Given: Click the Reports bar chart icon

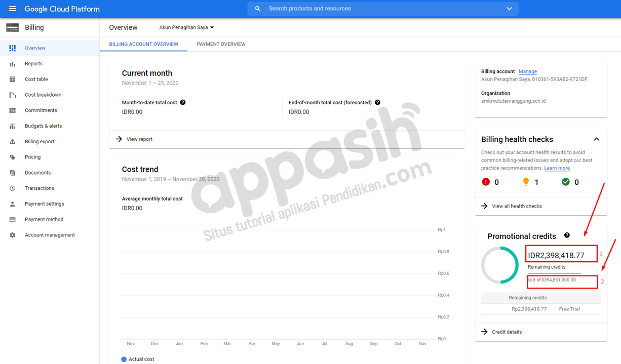Looking at the screenshot, I should click(x=13, y=64).
